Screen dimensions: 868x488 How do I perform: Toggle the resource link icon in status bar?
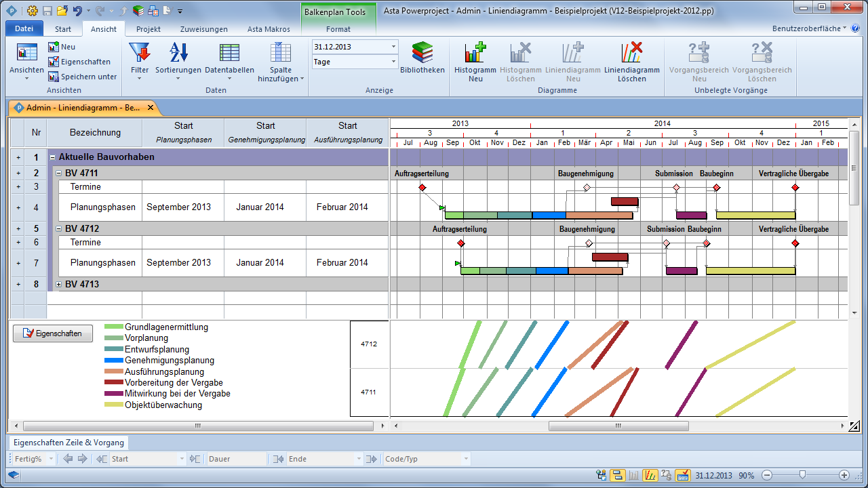pos(601,475)
